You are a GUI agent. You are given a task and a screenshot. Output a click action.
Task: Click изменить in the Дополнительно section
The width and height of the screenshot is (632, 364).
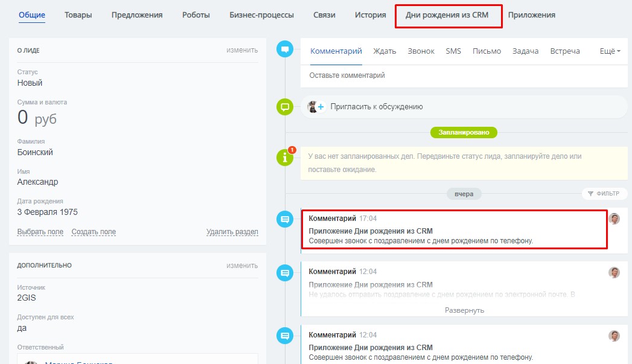click(242, 265)
